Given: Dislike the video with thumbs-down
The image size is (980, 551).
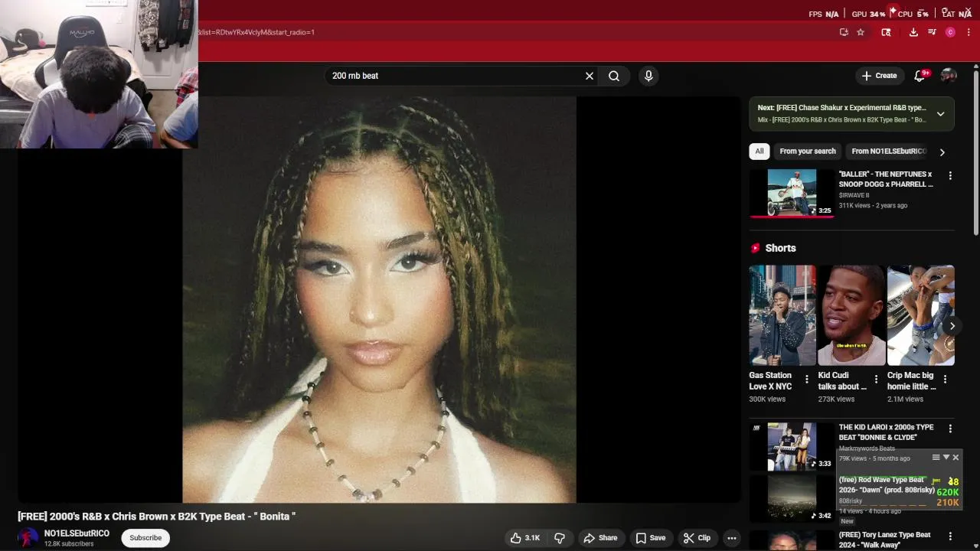Looking at the screenshot, I should (560, 538).
